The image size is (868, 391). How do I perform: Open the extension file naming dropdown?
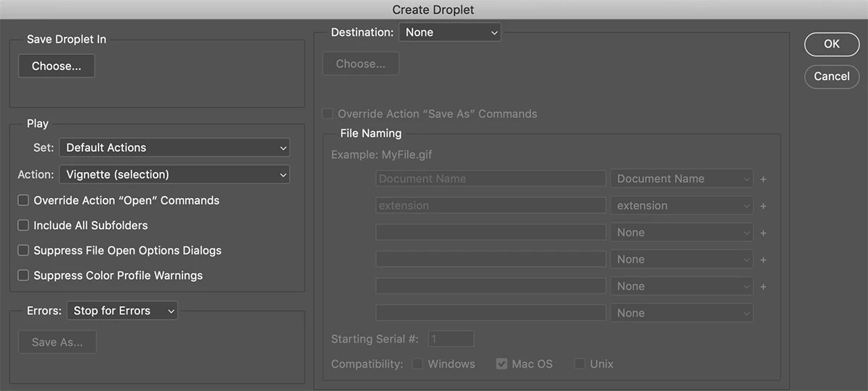click(x=682, y=205)
